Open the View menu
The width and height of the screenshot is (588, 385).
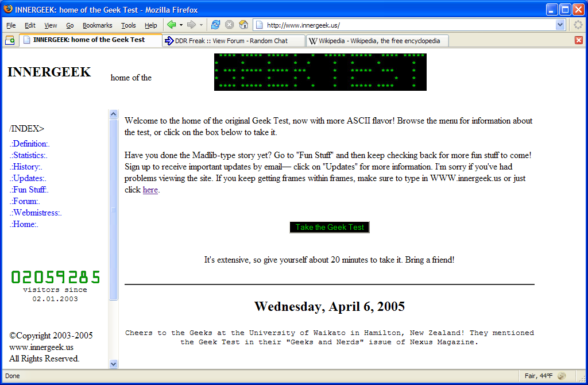pyautogui.click(x=51, y=25)
